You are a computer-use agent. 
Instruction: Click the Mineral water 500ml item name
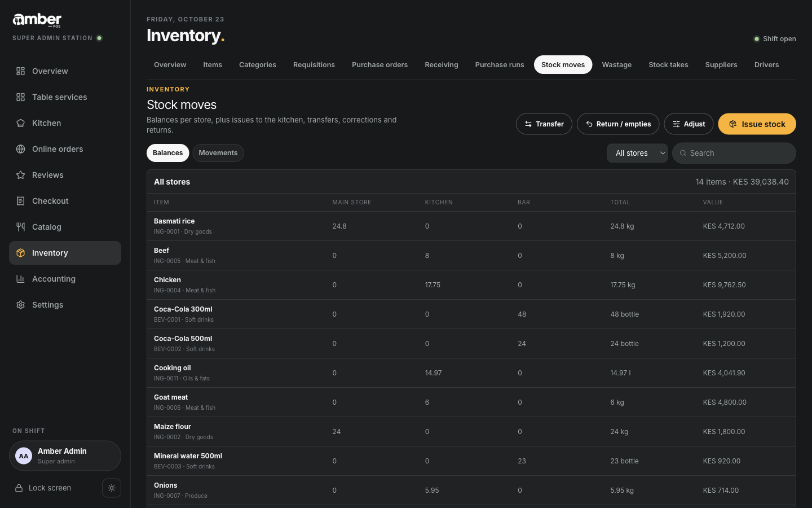point(188,456)
